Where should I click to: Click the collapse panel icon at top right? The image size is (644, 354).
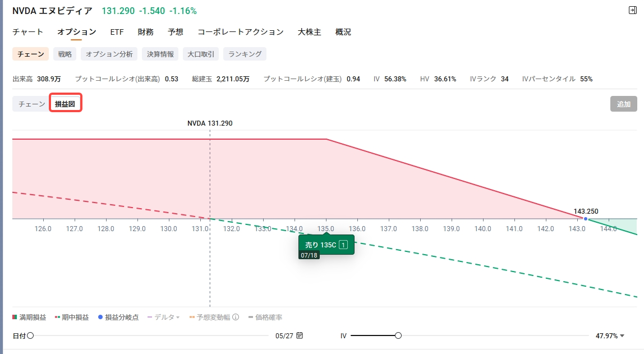pyautogui.click(x=633, y=10)
